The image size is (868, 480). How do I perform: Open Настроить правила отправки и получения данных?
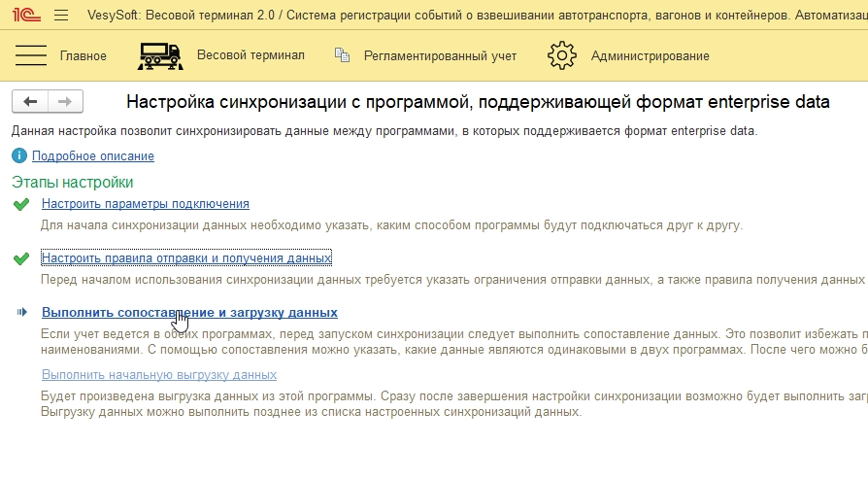186,258
